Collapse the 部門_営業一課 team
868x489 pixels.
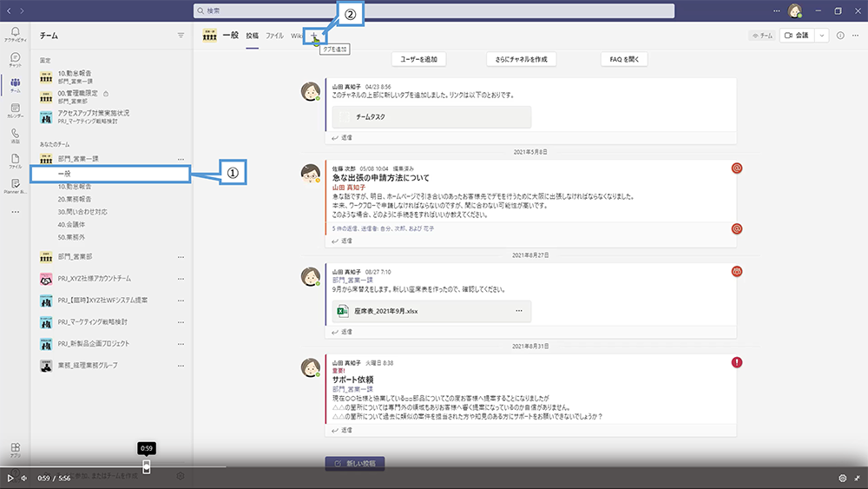[78, 159]
